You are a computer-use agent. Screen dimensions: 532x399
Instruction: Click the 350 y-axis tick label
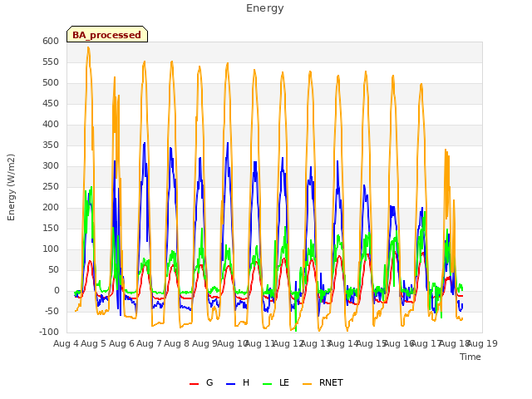51,145
